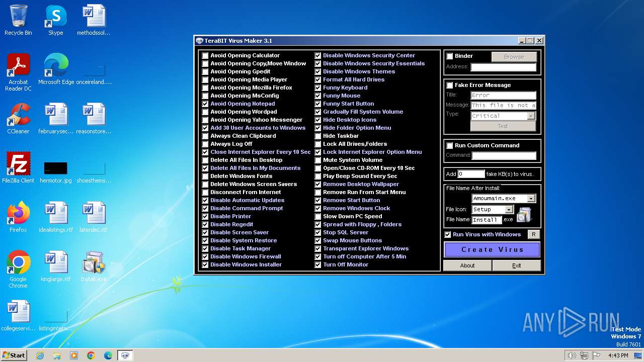Enable Avoid Opening Calculator checkbox

pyautogui.click(x=205, y=55)
